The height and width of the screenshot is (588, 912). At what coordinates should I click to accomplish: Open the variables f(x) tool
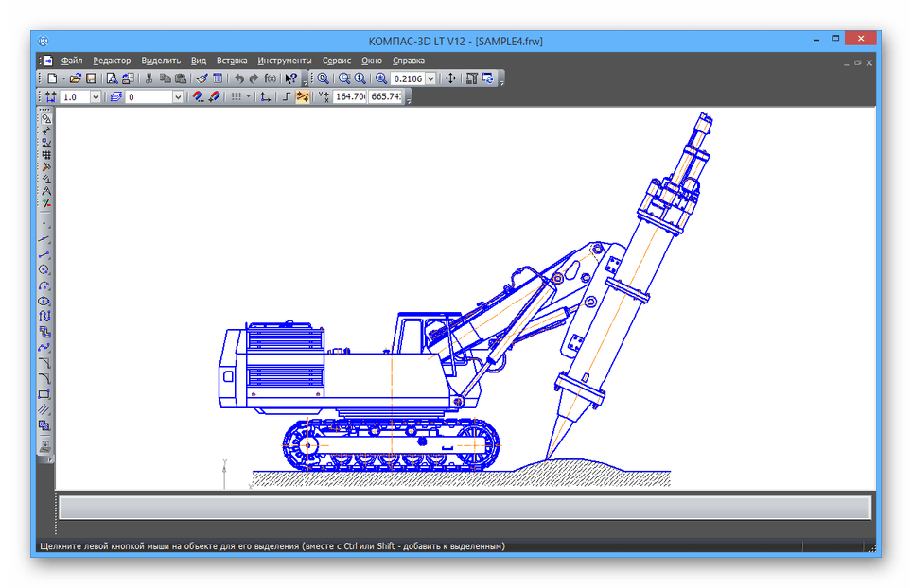[270, 78]
